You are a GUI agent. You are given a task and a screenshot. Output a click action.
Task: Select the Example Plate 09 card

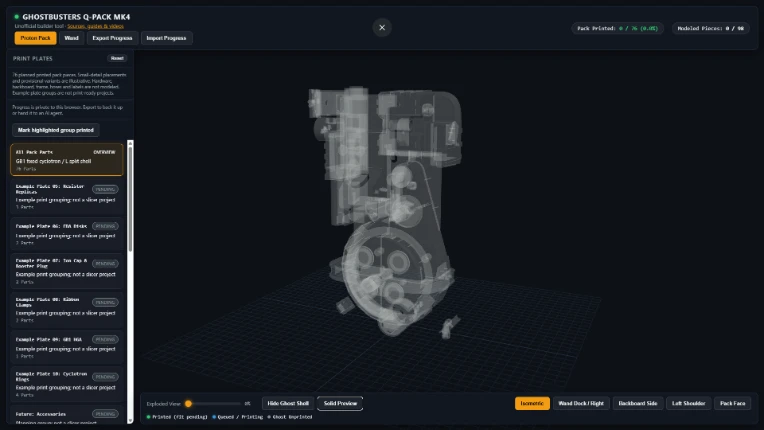point(67,347)
